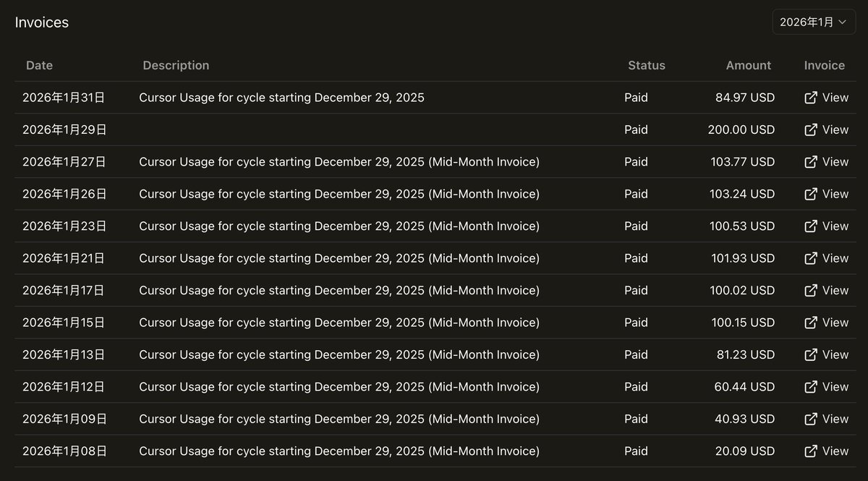Open invoice icon for 103.24 USD row
The image size is (868, 481).
811,194
